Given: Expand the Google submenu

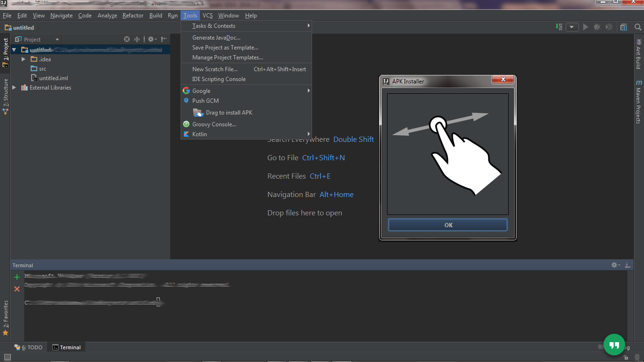Looking at the screenshot, I should (247, 91).
